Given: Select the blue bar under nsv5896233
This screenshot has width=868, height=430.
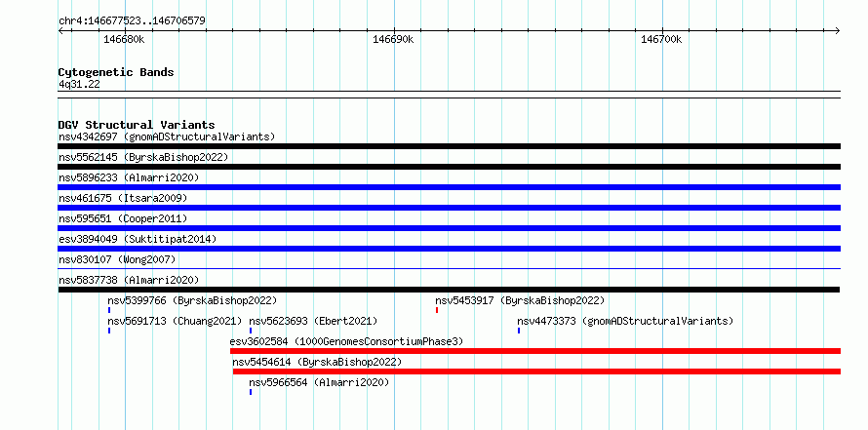Looking at the screenshot, I should pyautogui.click(x=450, y=187).
